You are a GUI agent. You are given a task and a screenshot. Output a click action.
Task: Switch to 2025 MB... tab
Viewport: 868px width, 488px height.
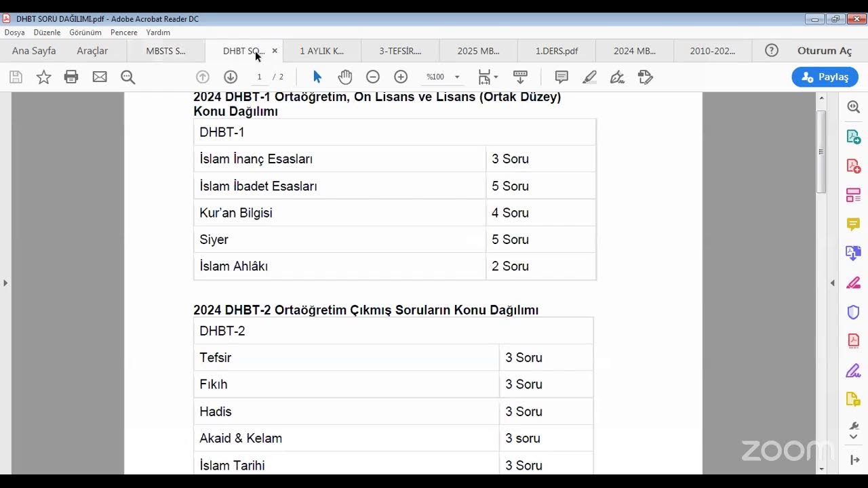click(x=478, y=51)
